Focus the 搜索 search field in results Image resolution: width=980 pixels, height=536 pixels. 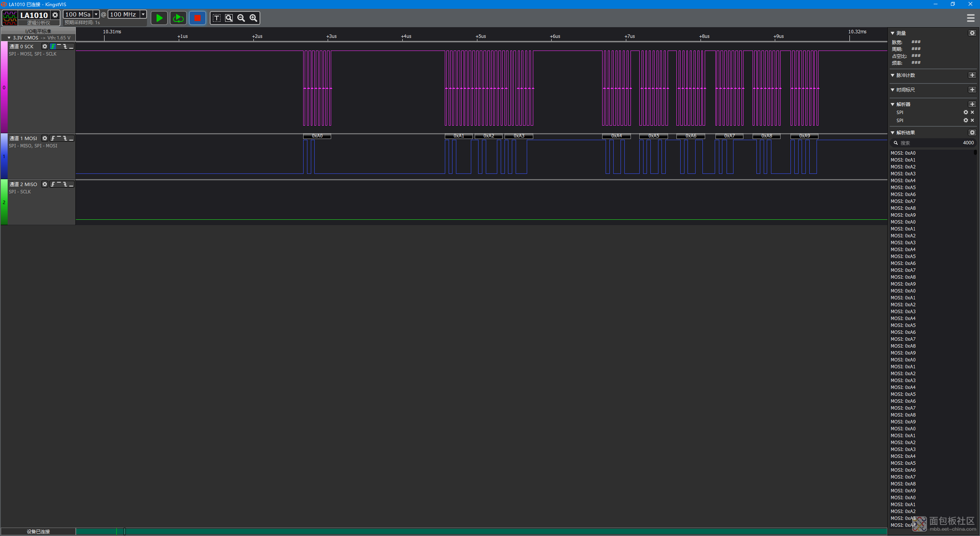coord(933,143)
